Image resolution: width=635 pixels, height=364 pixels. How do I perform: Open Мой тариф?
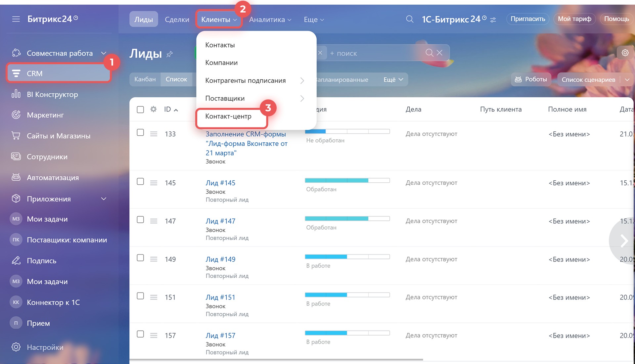574,19
